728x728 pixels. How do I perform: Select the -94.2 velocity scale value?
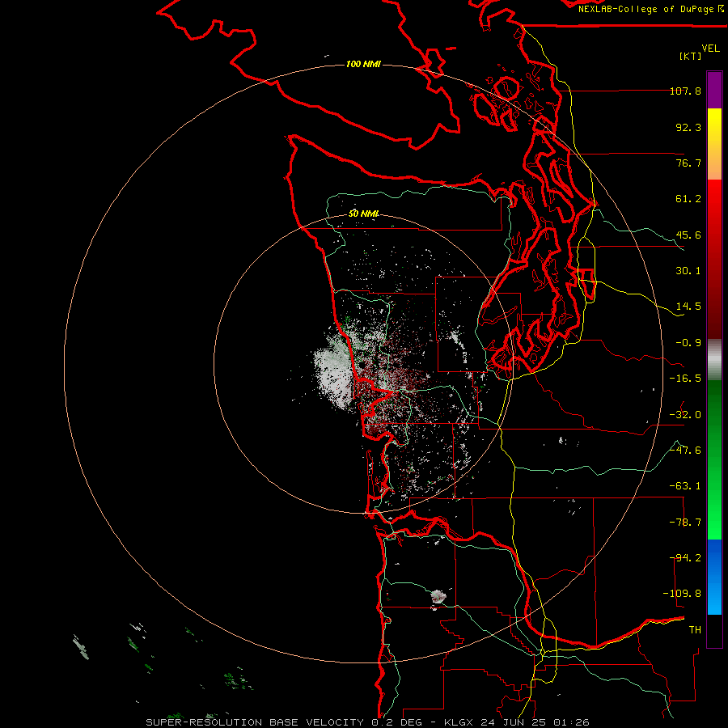point(685,558)
